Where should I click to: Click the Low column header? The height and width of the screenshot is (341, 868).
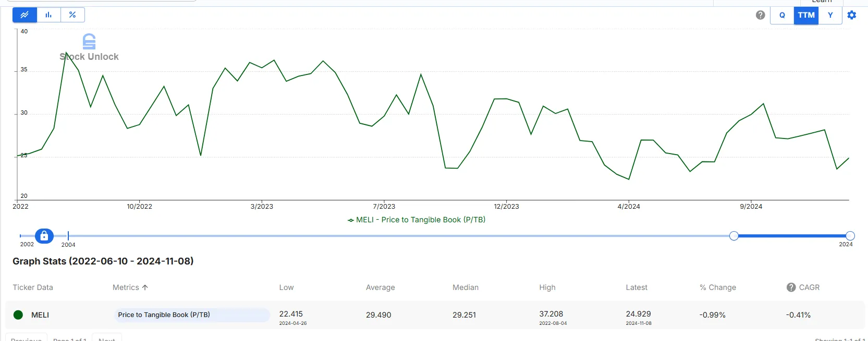click(286, 287)
